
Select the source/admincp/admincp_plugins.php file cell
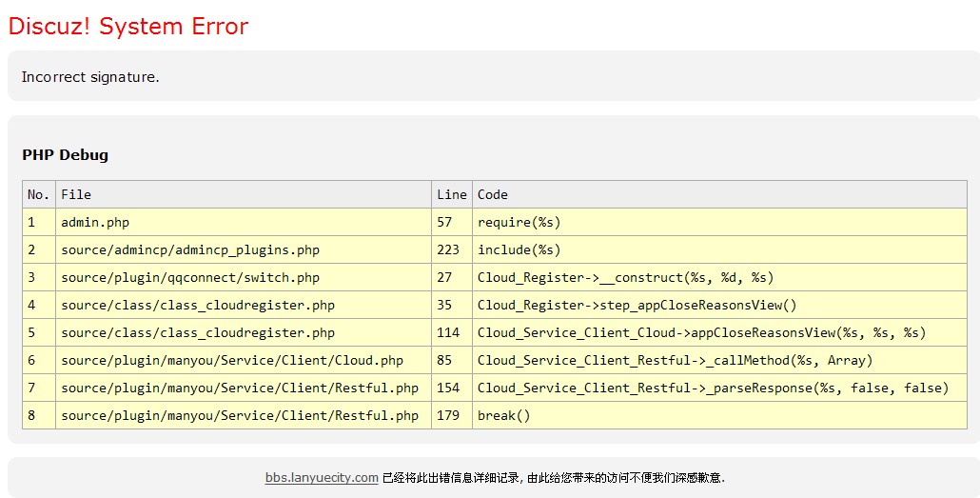click(190, 249)
